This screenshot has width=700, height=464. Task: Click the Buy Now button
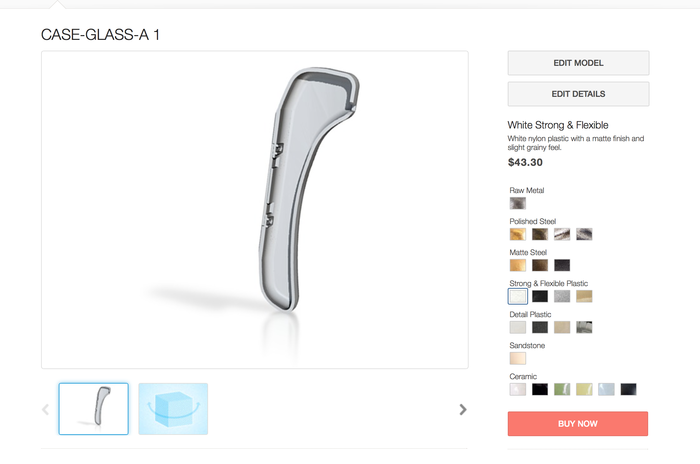pos(578,423)
